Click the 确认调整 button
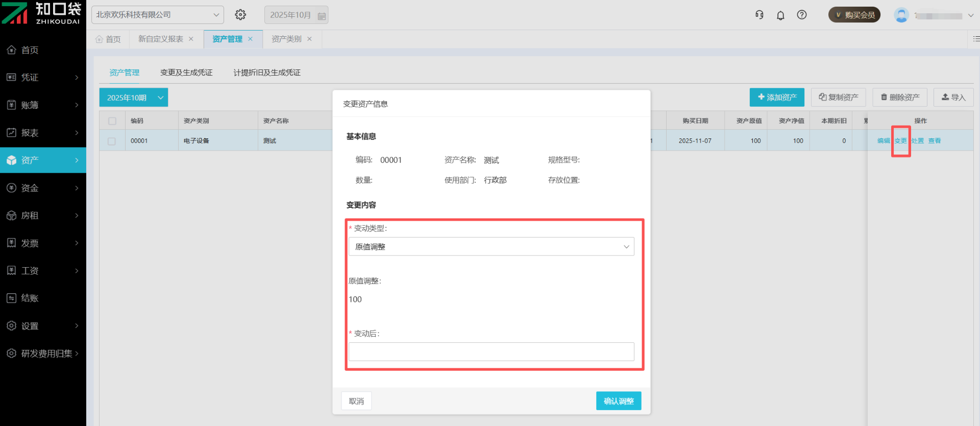 [x=618, y=401]
